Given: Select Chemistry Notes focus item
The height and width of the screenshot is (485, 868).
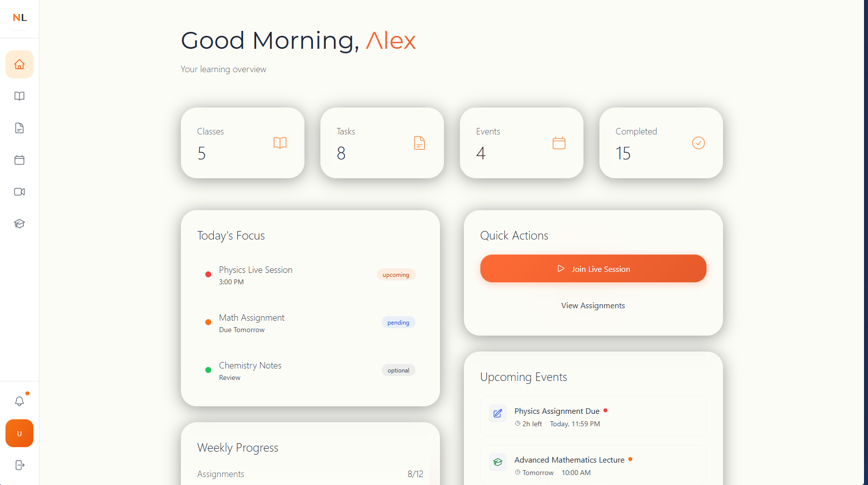Looking at the screenshot, I should (310, 370).
